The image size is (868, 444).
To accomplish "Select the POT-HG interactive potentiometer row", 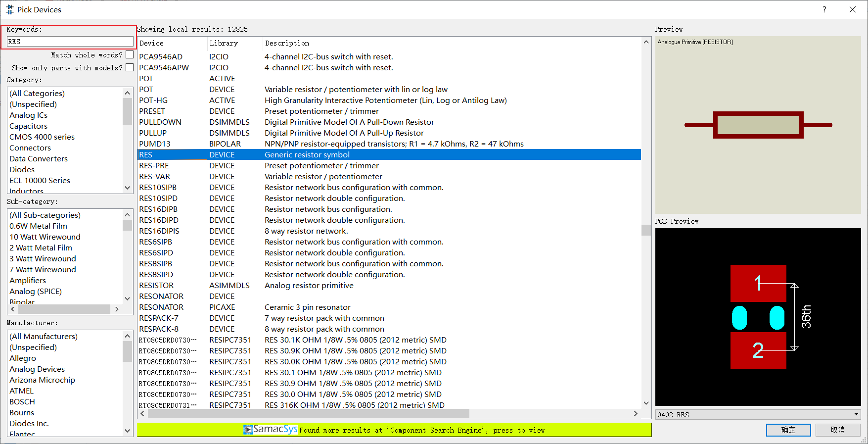I will tap(389, 100).
